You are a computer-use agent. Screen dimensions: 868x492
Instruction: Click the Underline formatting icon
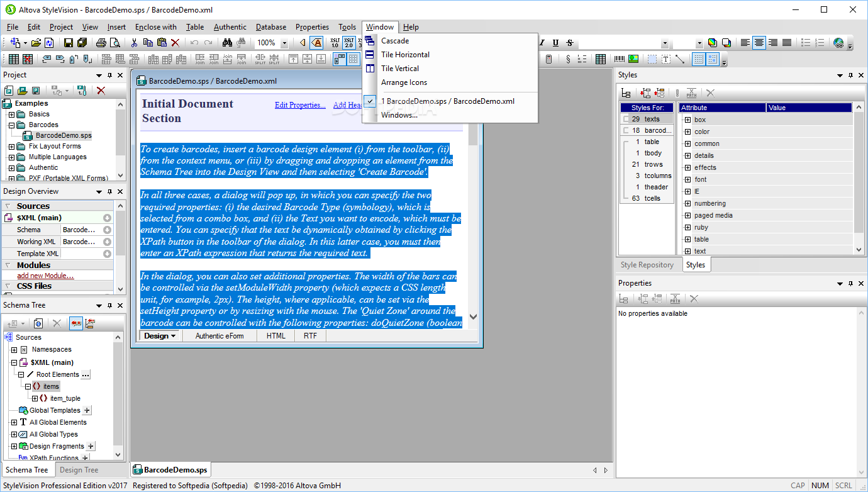click(x=555, y=43)
